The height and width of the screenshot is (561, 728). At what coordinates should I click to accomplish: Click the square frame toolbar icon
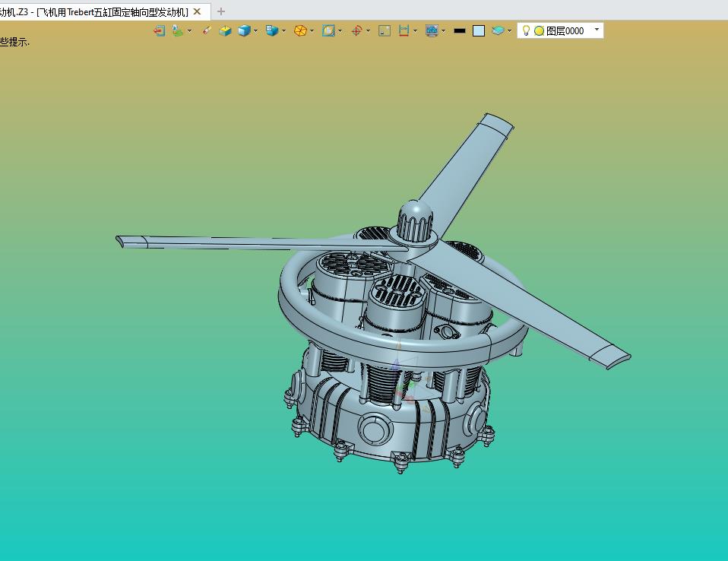385,30
